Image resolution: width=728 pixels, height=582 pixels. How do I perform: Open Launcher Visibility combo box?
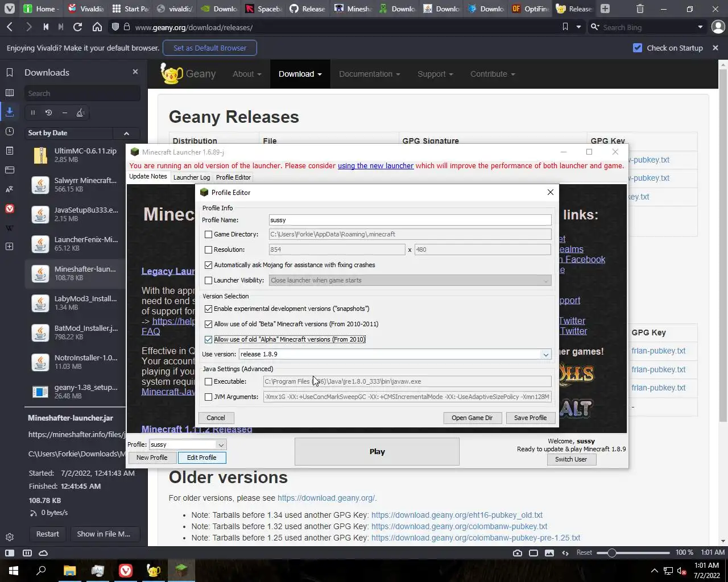click(410, 280)
